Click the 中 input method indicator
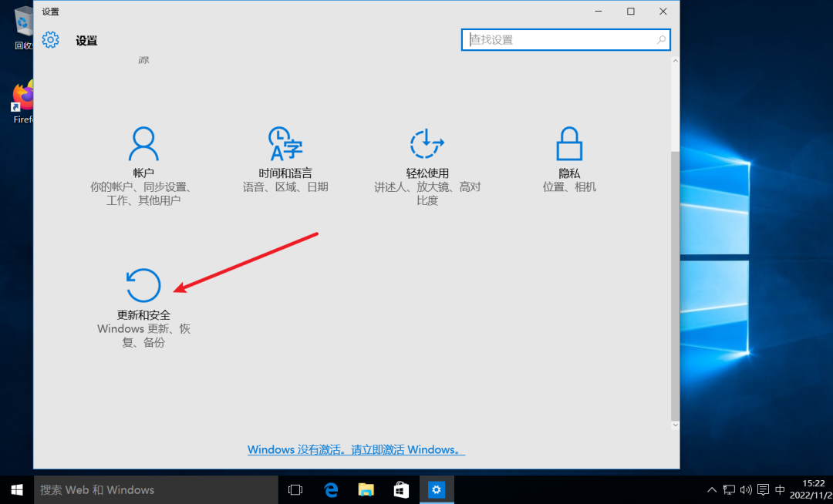833x504 pixels. click(780, 489)
